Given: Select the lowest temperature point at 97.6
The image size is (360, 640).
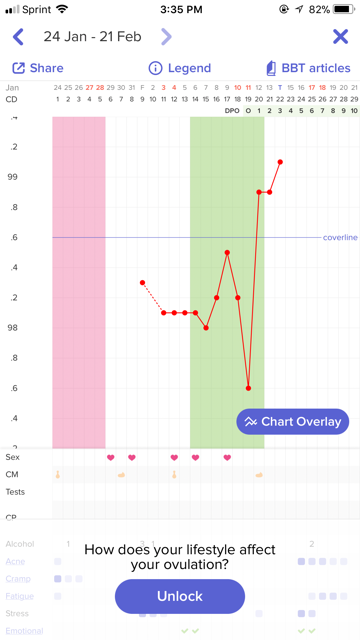Looking at the screenshot, I should 248,388.
